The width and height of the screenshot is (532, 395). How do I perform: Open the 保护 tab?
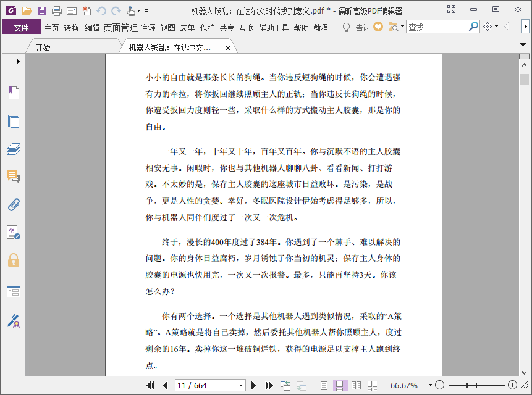pyautogui.click(x=208, y=27)
